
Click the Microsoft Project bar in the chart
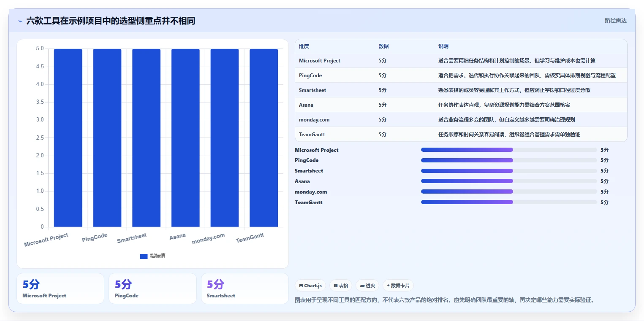(x=68, y=138)
